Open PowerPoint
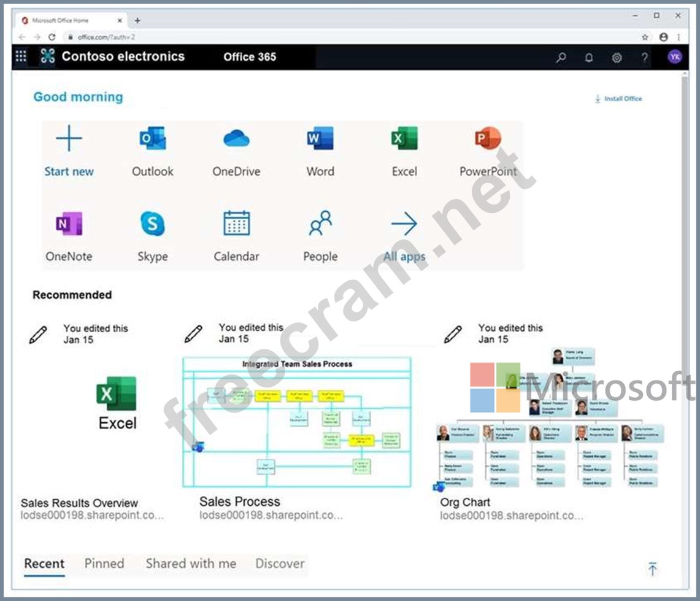Screen dimensions: 700x601 pyautogui.click(x=488, y=152)
